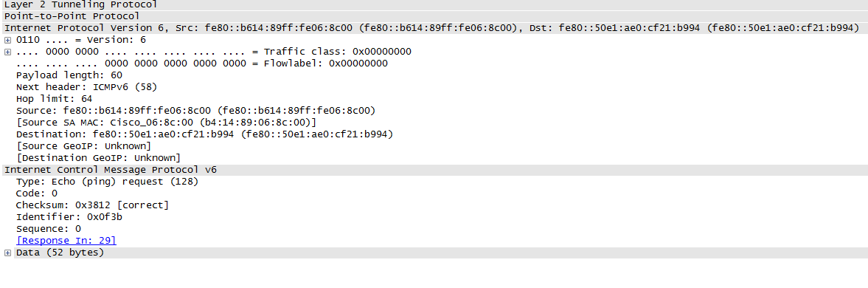Viewport: 868px width, 288px height.
Task: Select the Internet Control Message Protocol v6 row
Action: (434, 170)
